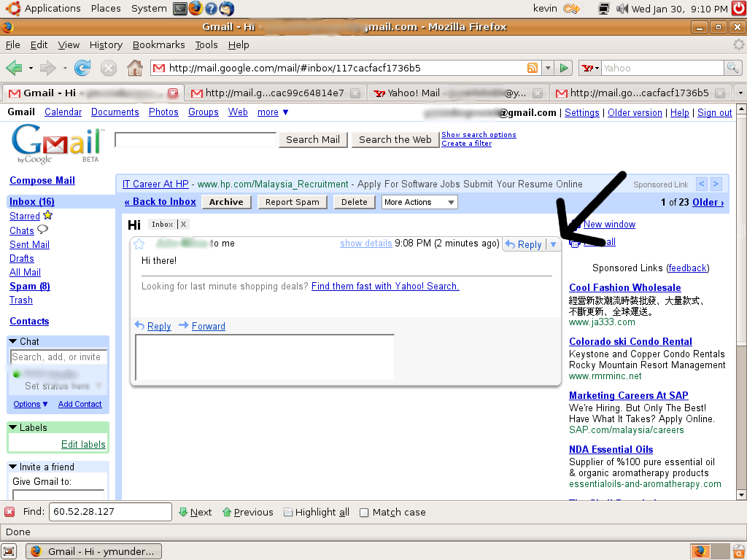Click the chat bubble icon beside Chats
747x560 pixels.
pyautogui.click(x=42, y=230)
